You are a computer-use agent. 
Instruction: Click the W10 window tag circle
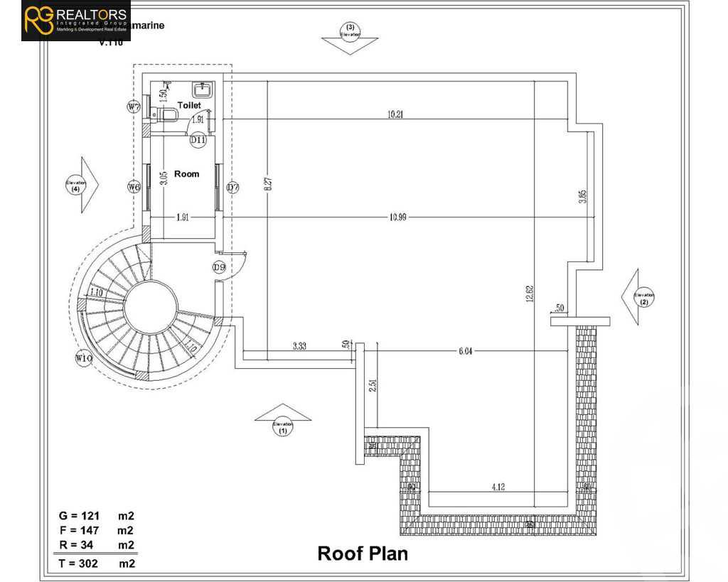click(x=84, y=358)
